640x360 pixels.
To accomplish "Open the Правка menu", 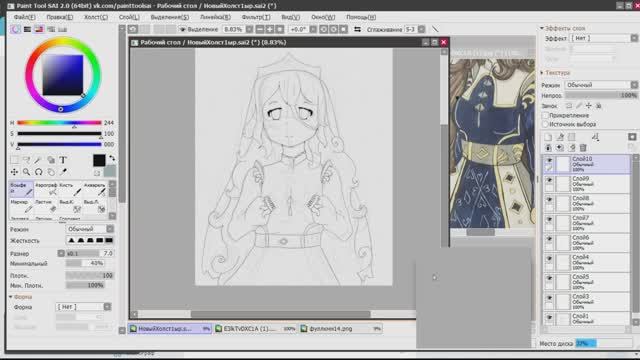I will (60, 17).
